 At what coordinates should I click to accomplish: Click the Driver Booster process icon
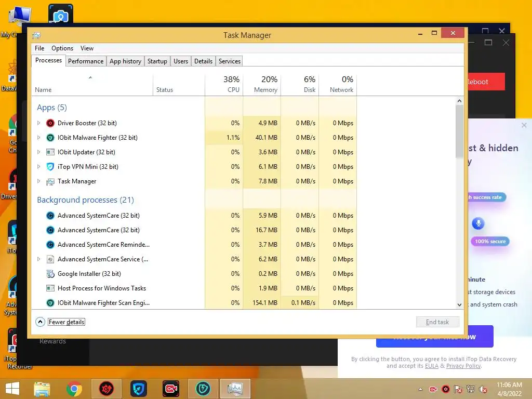coord(50,123)
